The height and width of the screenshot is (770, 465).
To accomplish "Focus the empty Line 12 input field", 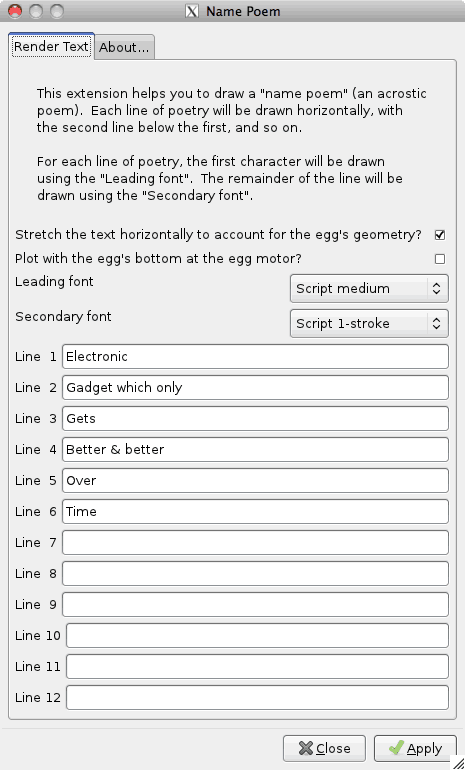I will pyautogui.click(x=257, y=697).
